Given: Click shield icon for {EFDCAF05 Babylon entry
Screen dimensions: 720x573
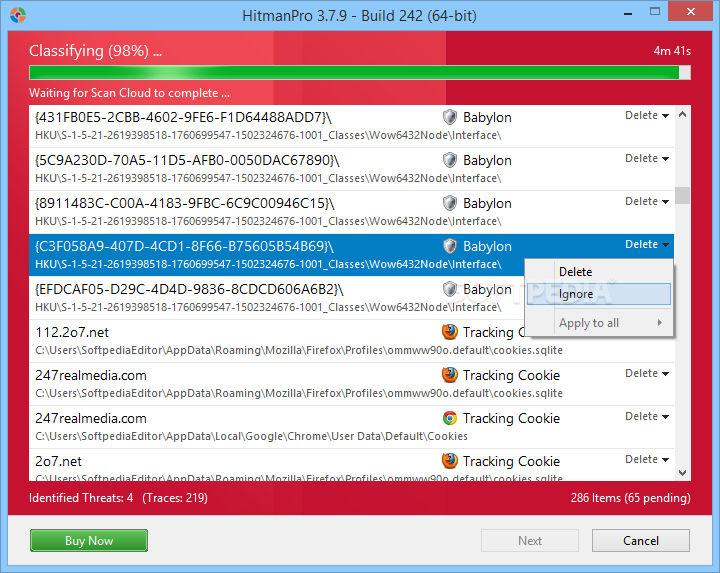Looking at the screenshot, I should tap(450, 289).
